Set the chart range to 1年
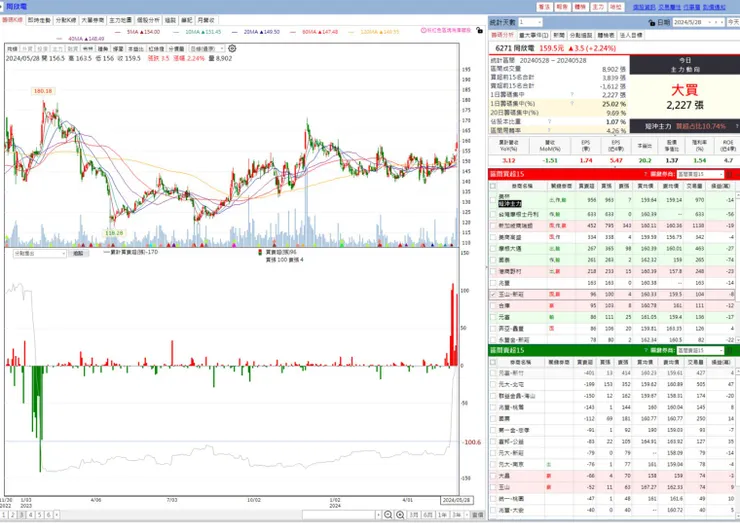Viewport: 740px width, 523px height. point(442,515)
